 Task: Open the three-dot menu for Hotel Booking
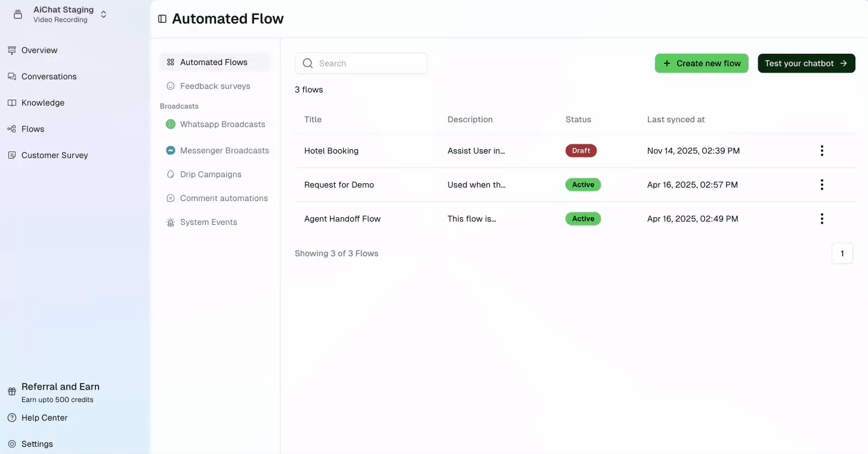822,151
